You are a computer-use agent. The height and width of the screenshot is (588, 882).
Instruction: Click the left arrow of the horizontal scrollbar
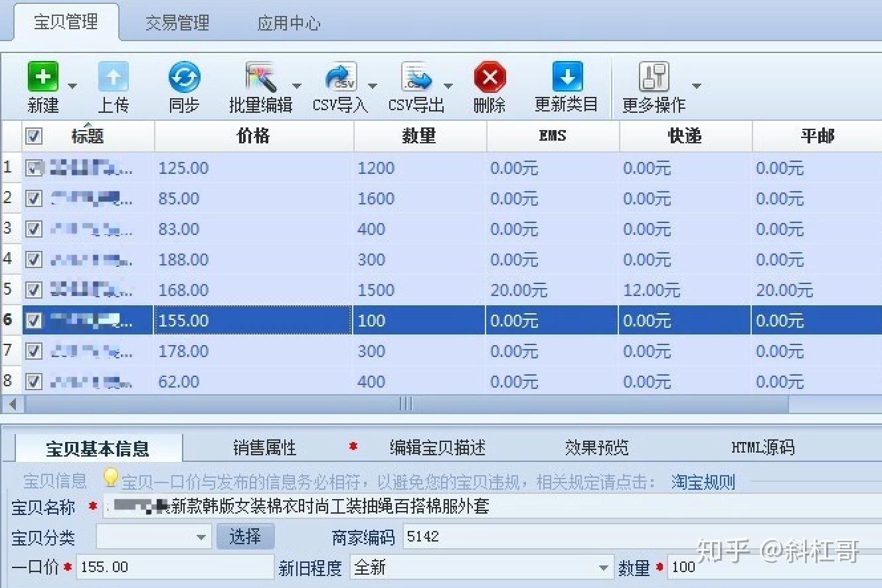(x=12, y=404)
